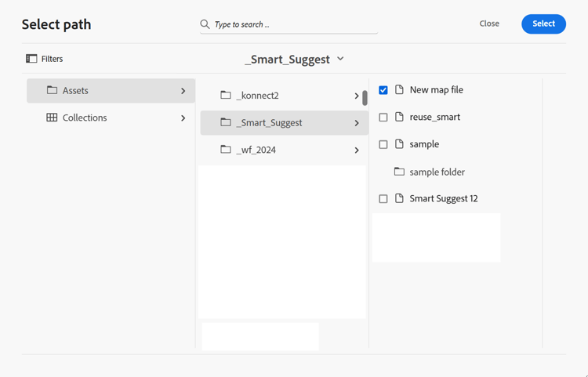This screenshot has width=588, height=377.
Task: Select the Collections navigation item
Action: (85, 118)
